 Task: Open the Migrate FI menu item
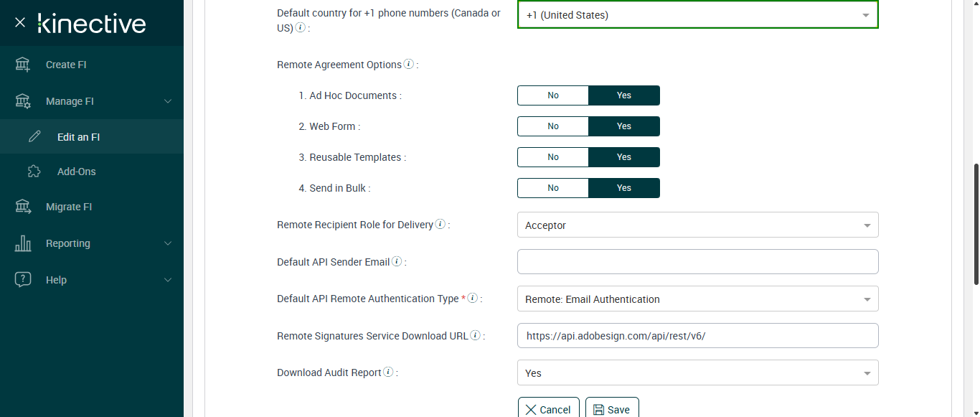(x=69, y=207)
